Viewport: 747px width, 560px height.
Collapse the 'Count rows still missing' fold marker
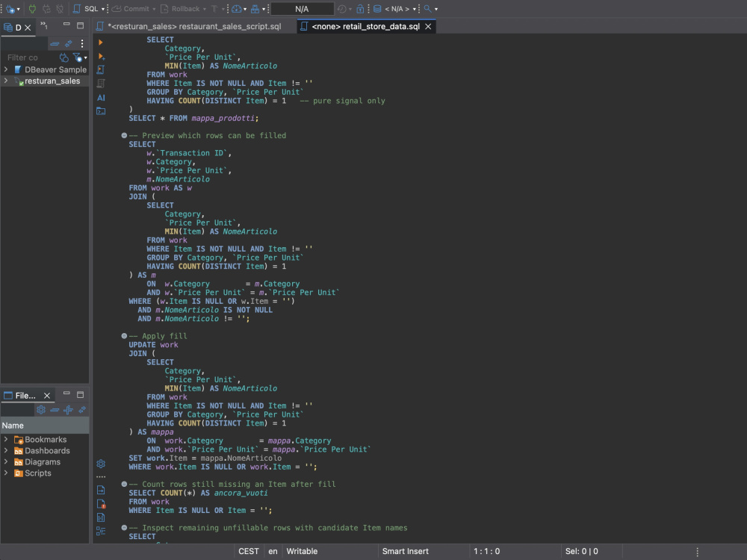point(124,485)
